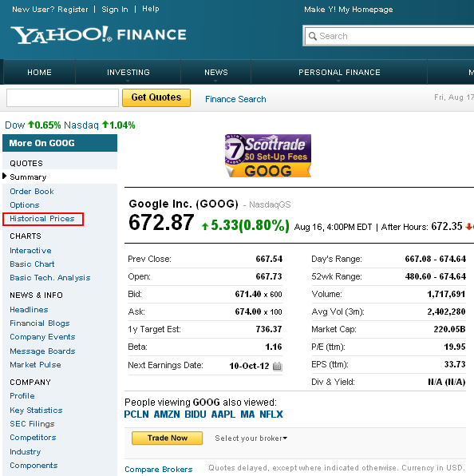
Task: Go to the HOME tab
Action: [39, 72]
